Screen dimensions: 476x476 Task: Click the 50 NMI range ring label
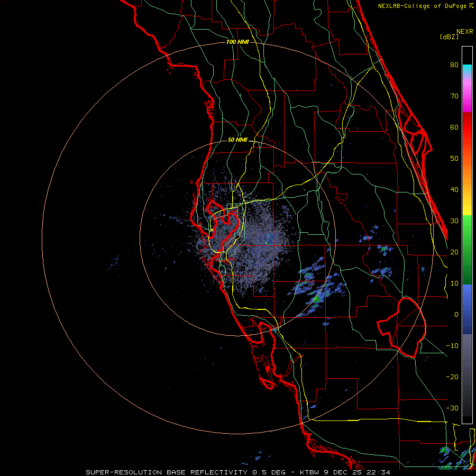(237, 140)
